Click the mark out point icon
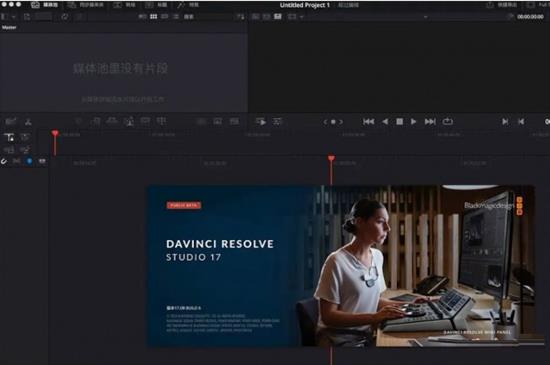Image resolution: width=550 pixels, height=365 pixels. [x=521, y=122]
